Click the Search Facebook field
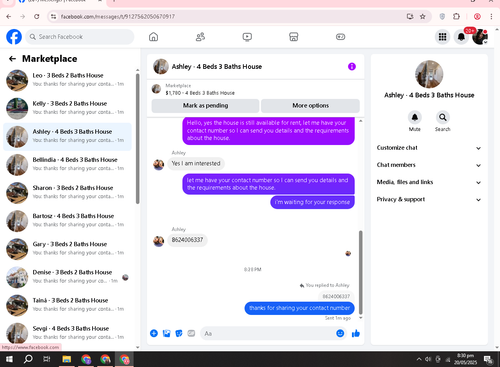 (80, 37)
